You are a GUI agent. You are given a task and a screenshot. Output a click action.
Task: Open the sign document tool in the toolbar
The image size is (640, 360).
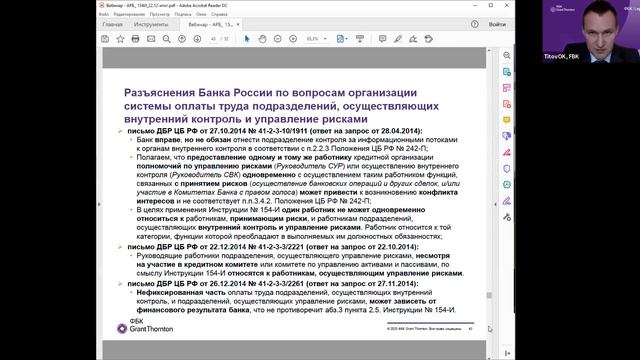(x=413, y=39)
